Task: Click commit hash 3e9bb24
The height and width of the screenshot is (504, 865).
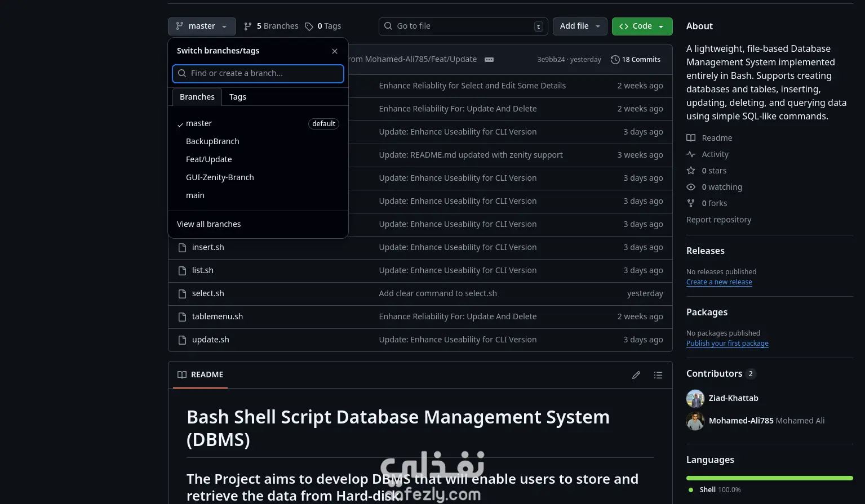Action: [551, 60]
